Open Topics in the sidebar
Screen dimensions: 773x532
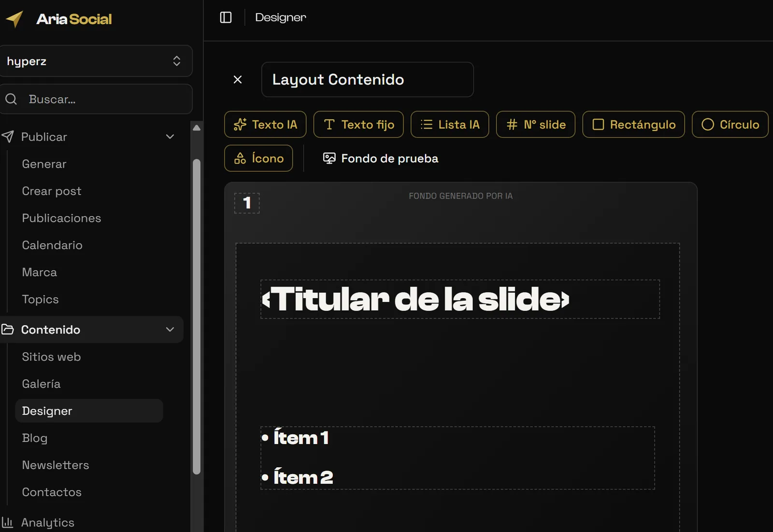click(40, 299)
